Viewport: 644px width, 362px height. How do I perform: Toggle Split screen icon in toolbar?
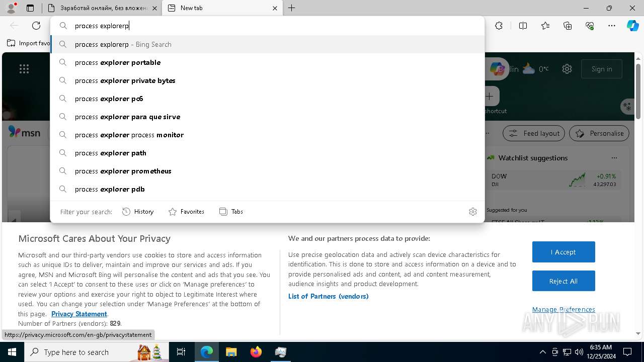coord(523,26)
